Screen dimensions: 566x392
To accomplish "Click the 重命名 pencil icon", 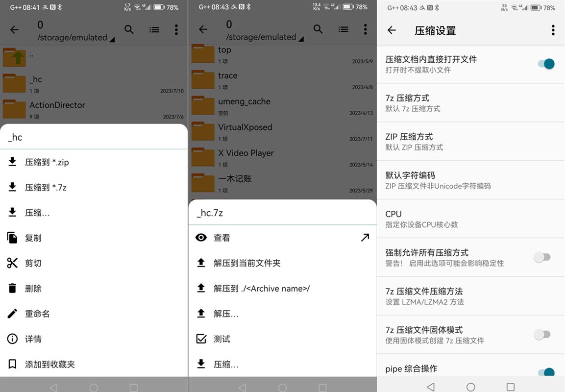I will tap(12, 314).
